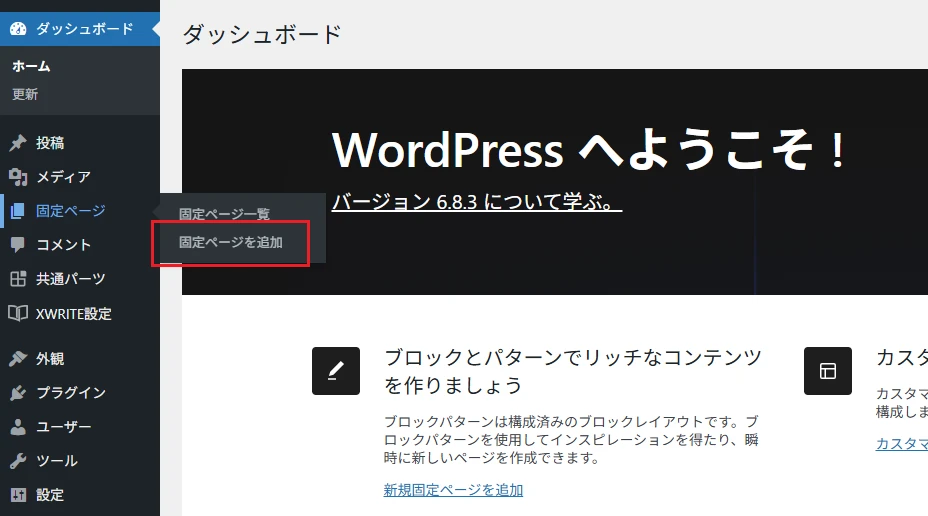Click the person icon for ユーザー
Viewport: 928px width, 516px height.
(18, 427)
